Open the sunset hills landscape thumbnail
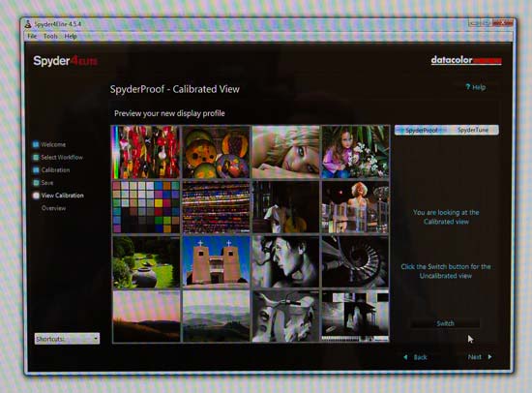 [146, 317]
